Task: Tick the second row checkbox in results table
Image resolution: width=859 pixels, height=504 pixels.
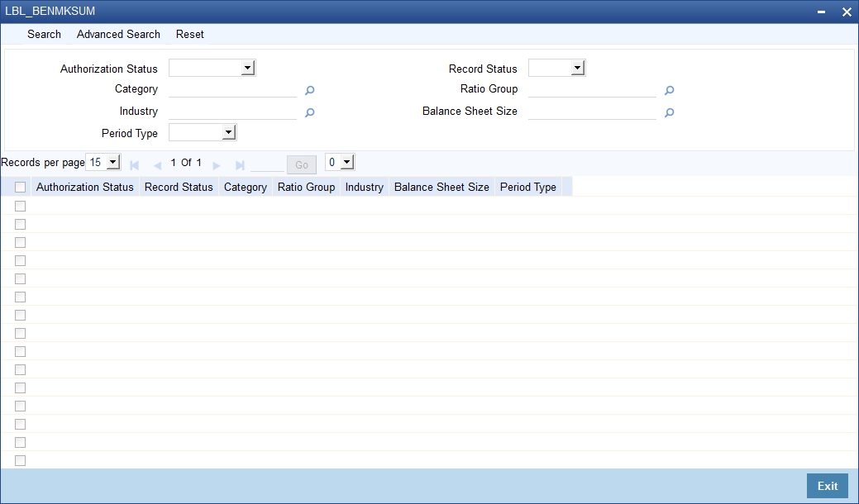Action: [21, 224]
